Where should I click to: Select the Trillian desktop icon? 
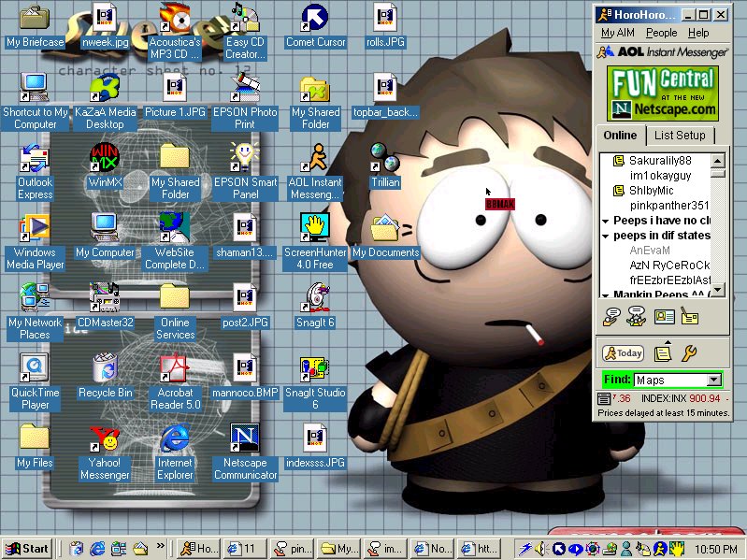[x=385, y=165]
